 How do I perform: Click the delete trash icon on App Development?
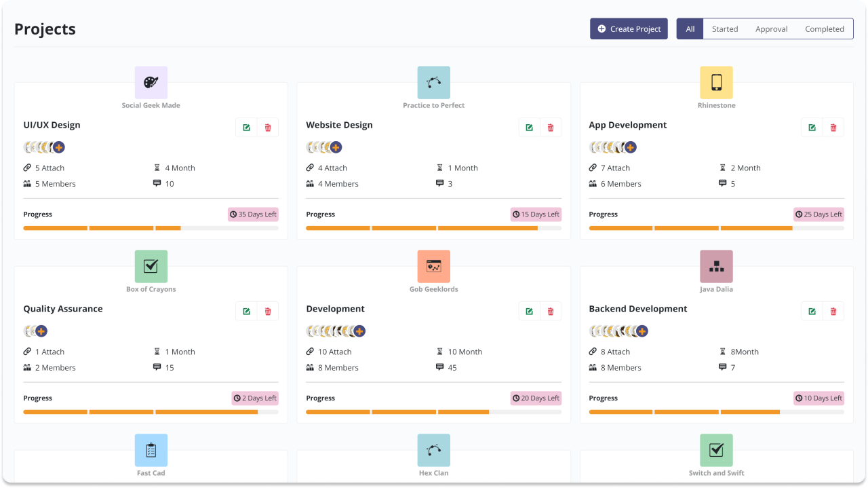pyautogui.click(x=833, y=127)
